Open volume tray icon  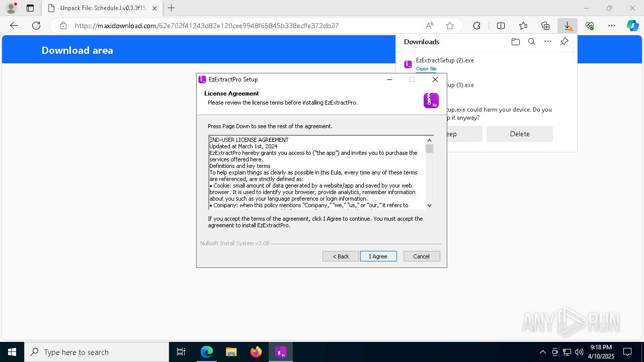coord(579,352)
